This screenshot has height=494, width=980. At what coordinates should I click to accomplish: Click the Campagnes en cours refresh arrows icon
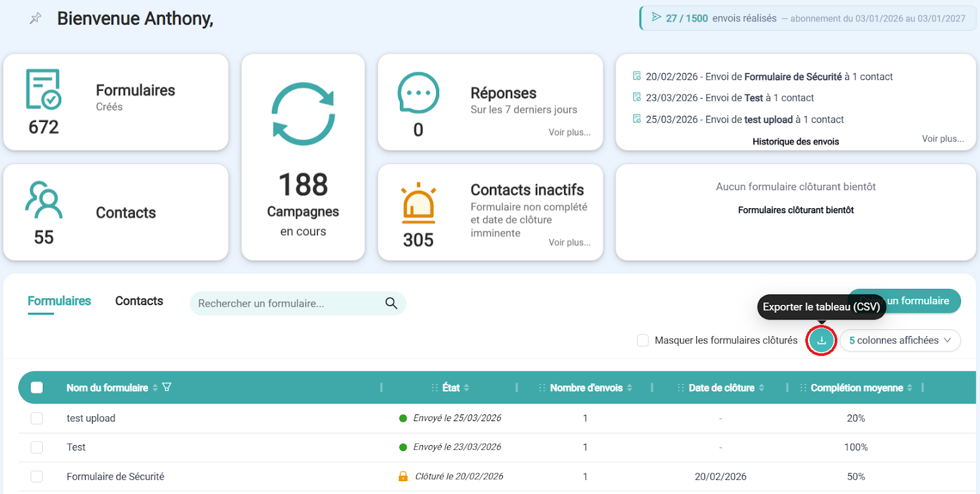[x=303, y=114]
